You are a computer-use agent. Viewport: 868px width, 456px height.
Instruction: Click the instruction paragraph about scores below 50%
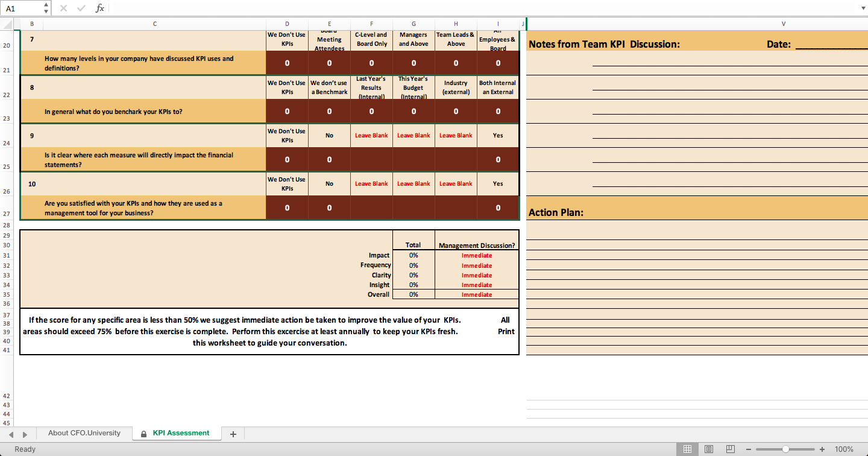coord(269,332)
